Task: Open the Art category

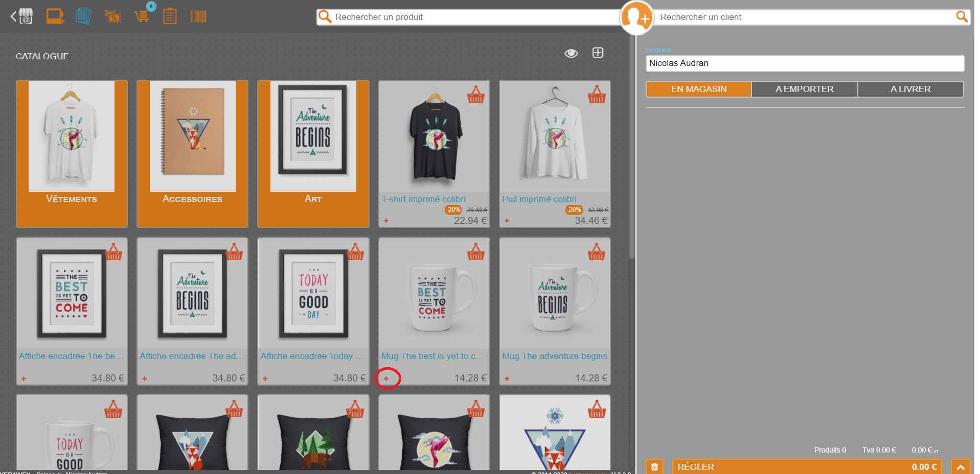Action: 313,153
